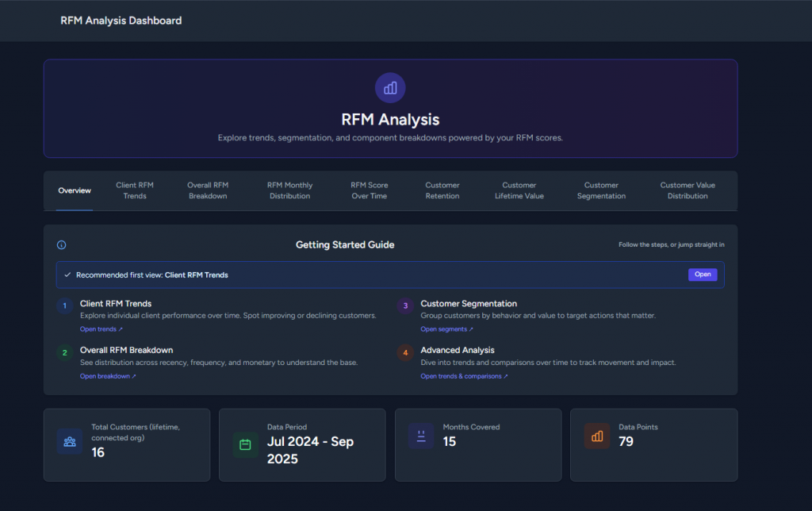The image size is (812, 511).
Task: Click the info icon beside Getting Started Guide
Action: click(x=62, y=245)
